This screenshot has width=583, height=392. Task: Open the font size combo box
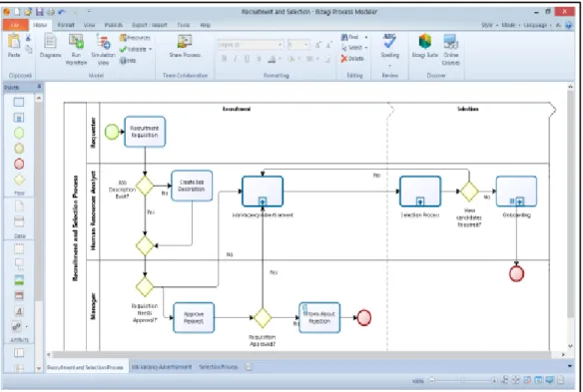(298, 45)
